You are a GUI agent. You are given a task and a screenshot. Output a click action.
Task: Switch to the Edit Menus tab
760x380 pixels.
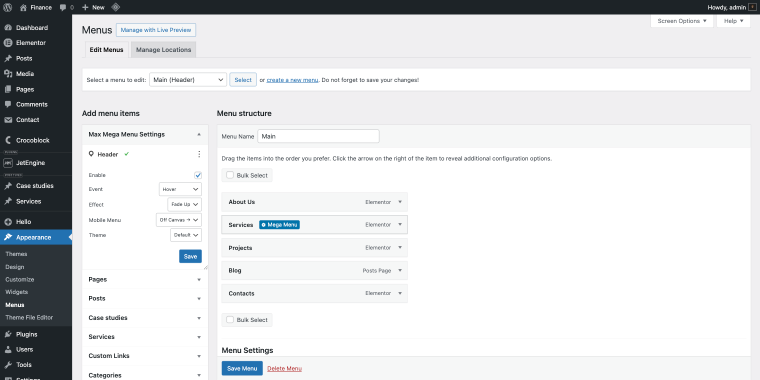point(107,50)
